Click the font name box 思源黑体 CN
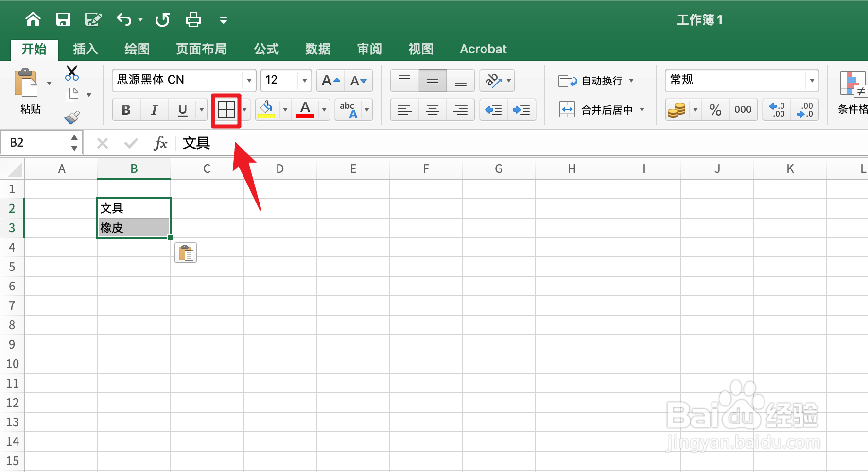This screenshot has height=472, width=868. click(x=177, y=80)
